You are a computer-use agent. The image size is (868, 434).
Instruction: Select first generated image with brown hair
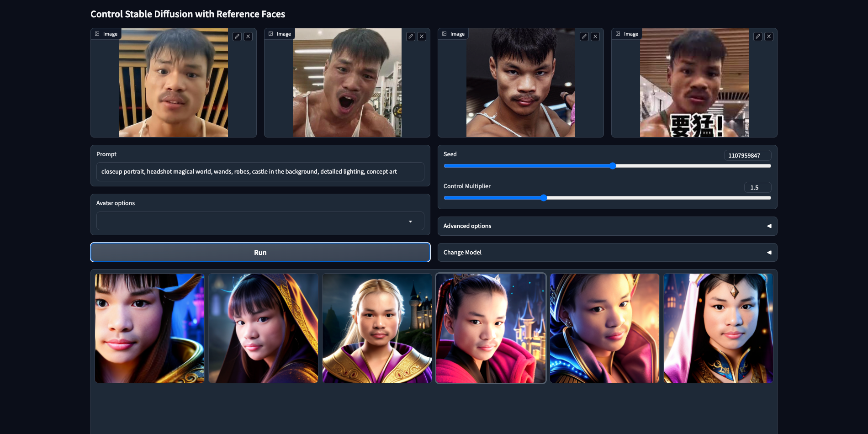(x=150, y=328)
